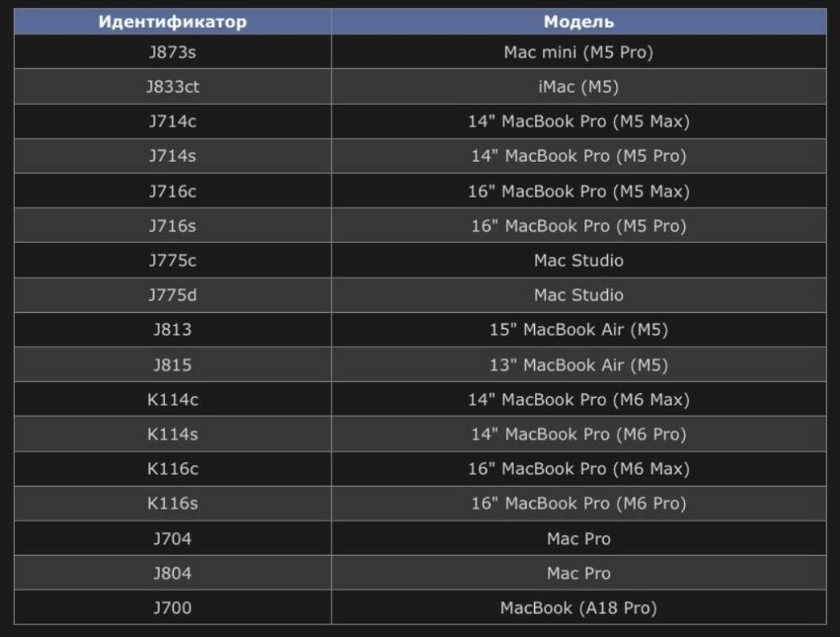The image size is (840, 637).
Task: Click the Идентификатор column header
Action: pyautogui.click(x=172, y=22)
